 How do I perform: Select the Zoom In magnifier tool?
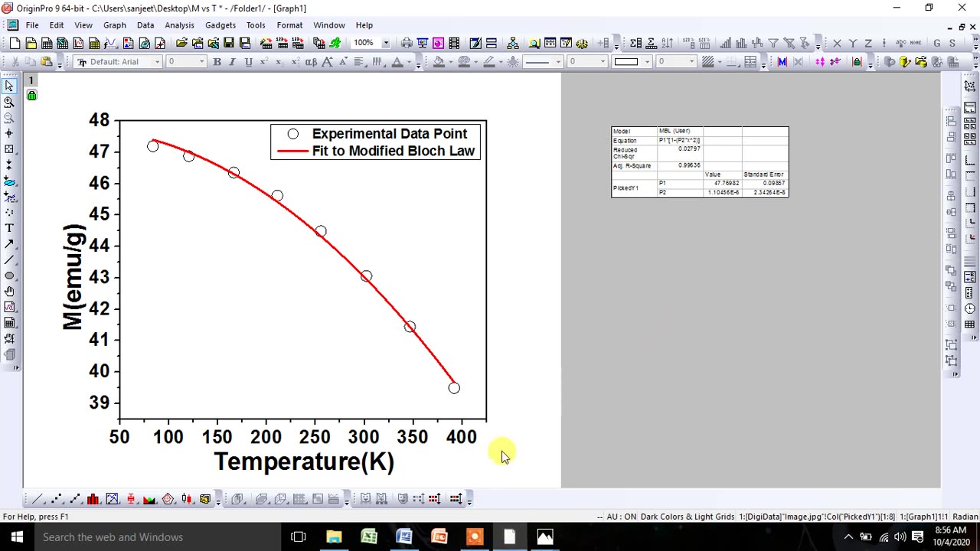tap(9, 102)
